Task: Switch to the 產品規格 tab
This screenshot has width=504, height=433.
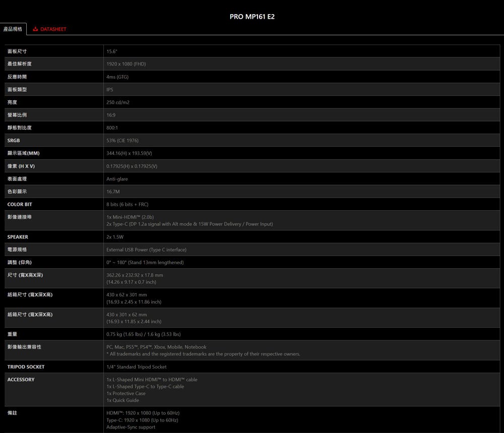Action: pos(13,29)
